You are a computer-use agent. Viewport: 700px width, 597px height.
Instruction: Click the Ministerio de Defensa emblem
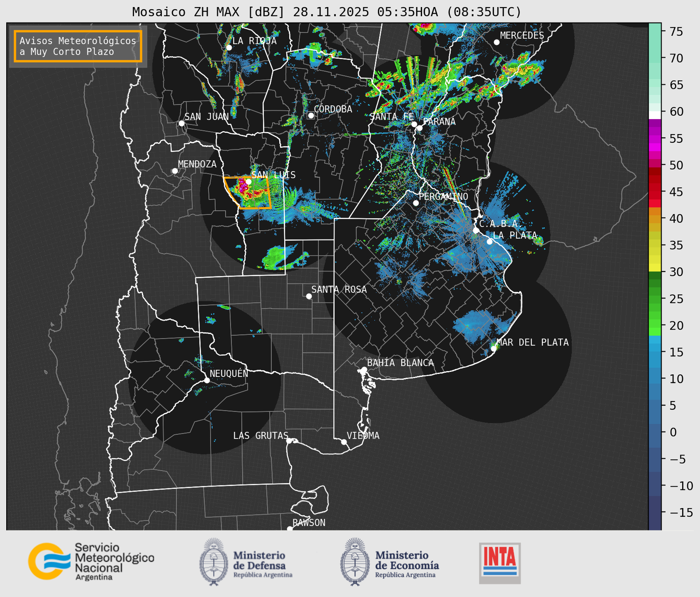coord(214,562)
